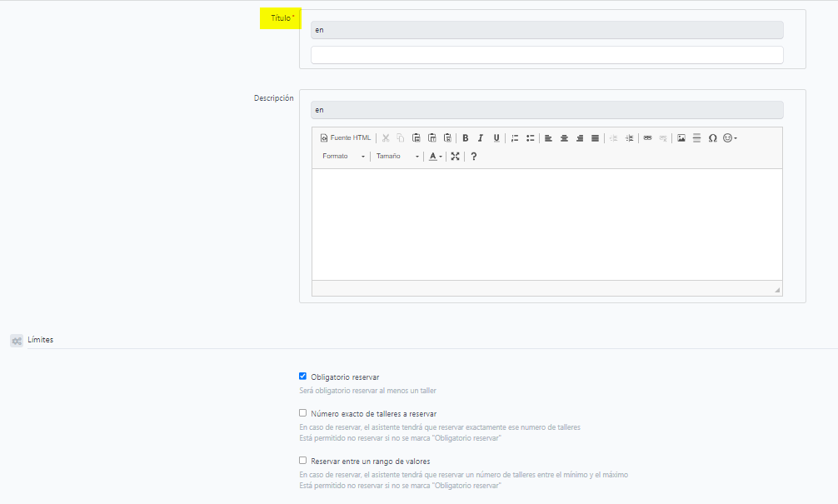Insert a numbered list
838x504 pixels.
[x=515, y=138]
